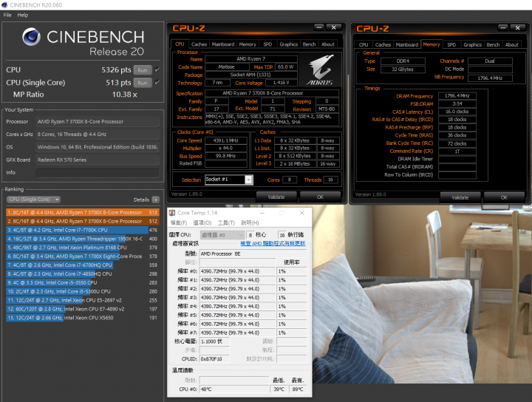Open Core Temp Options (選項) menu
This screenshot has width=532, height=402.
tap(202, 222)
